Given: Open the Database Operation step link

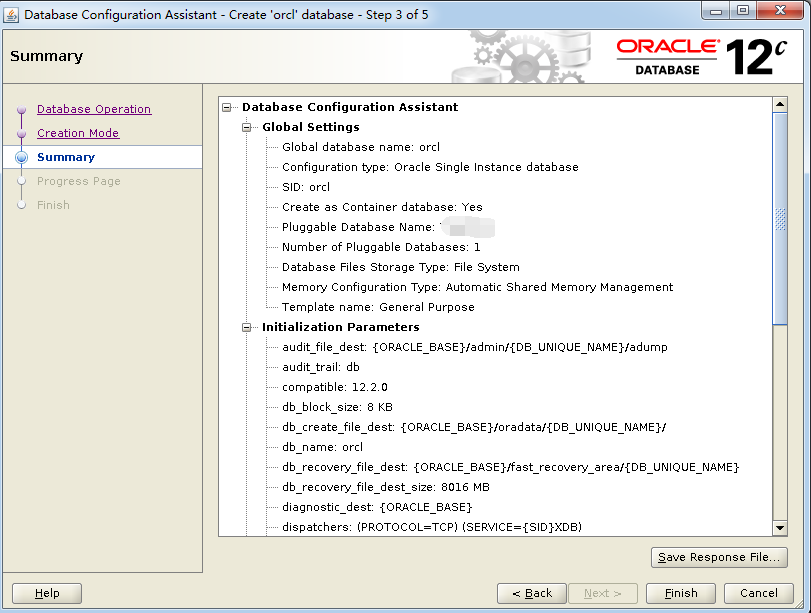Looking at the screenshot, I should [94, 109].
